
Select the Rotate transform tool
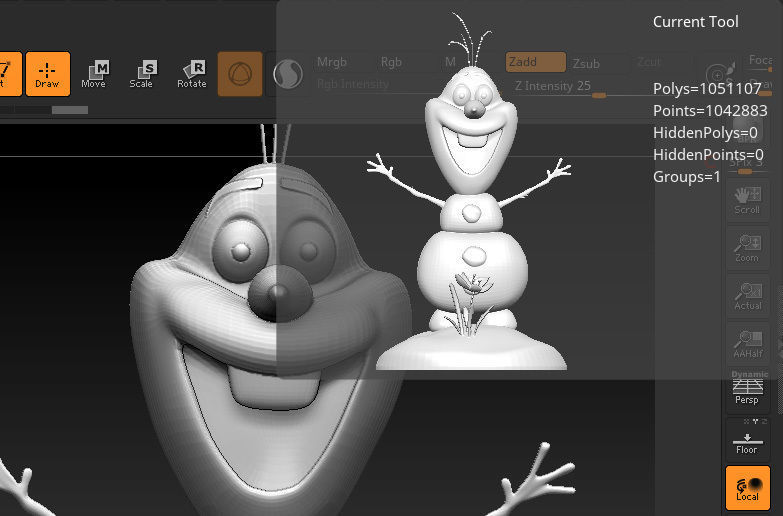pyautogui.click(x=192, y=73)
